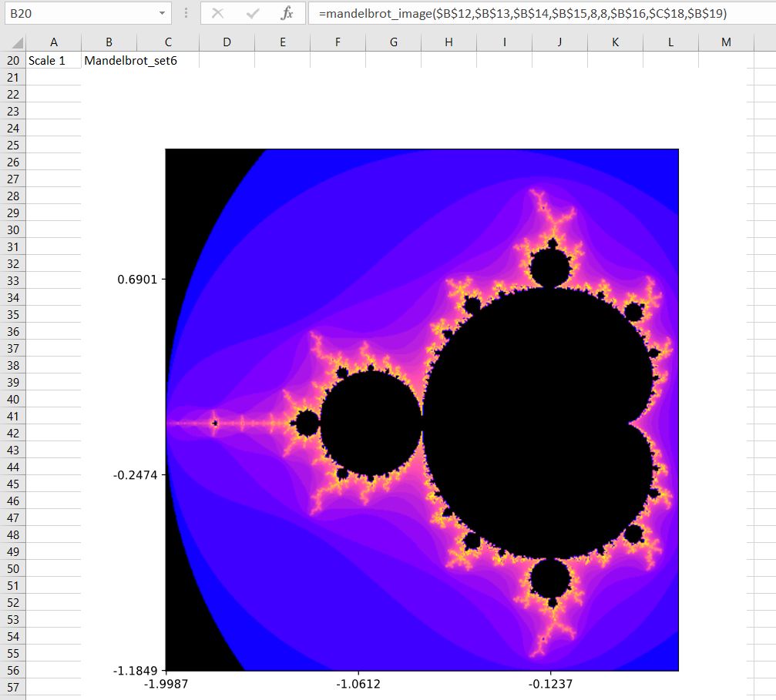The width and height of the screenshot is (776, 700).
Task: Select row header 57
Action: tap(12, 687)
